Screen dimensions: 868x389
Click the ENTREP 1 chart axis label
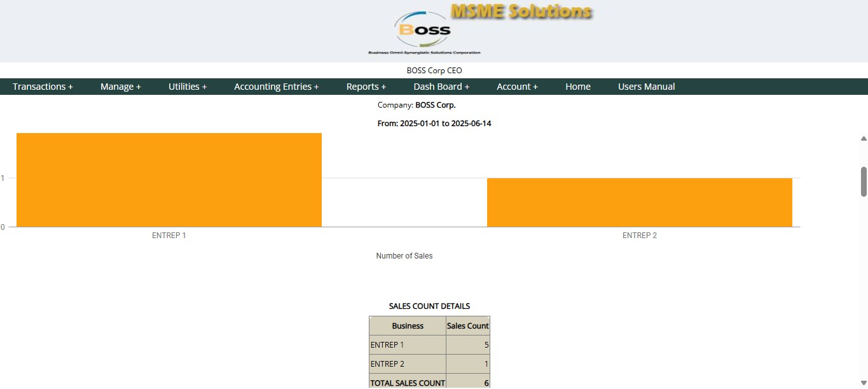(x=169, y=236)
